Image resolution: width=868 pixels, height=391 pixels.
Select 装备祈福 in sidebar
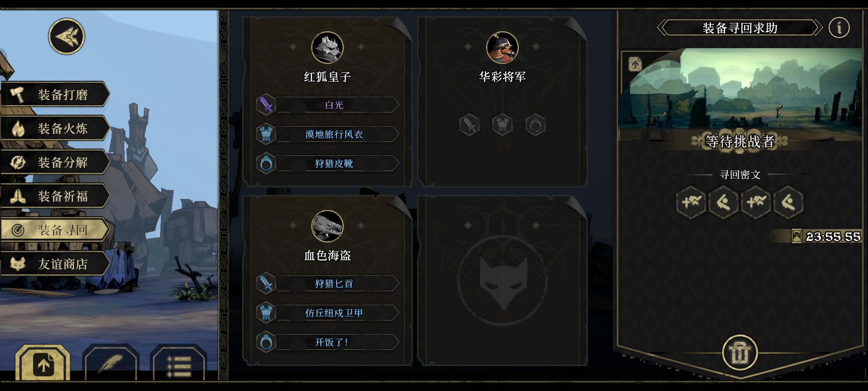pos(55,196)
